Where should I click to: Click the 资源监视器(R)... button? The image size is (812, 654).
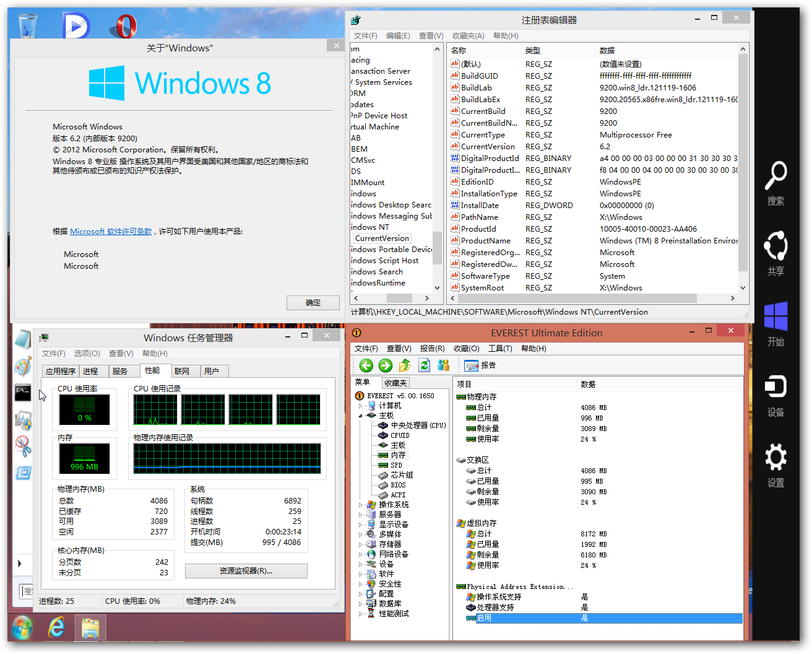246,571
